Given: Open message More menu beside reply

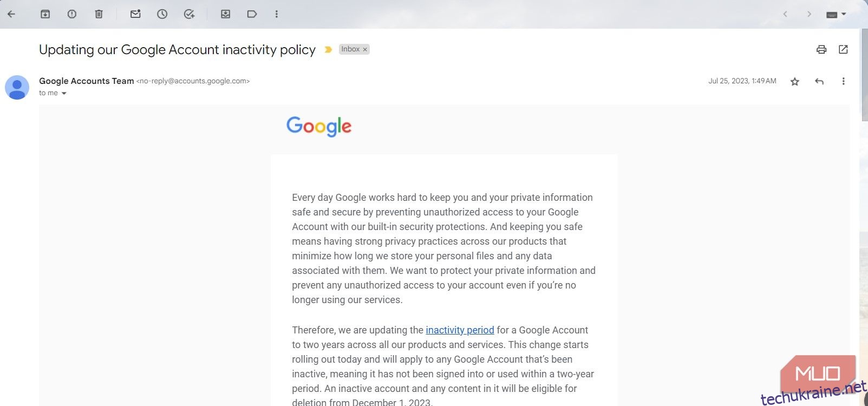Looking at the screenshot, I should (843, 81).
